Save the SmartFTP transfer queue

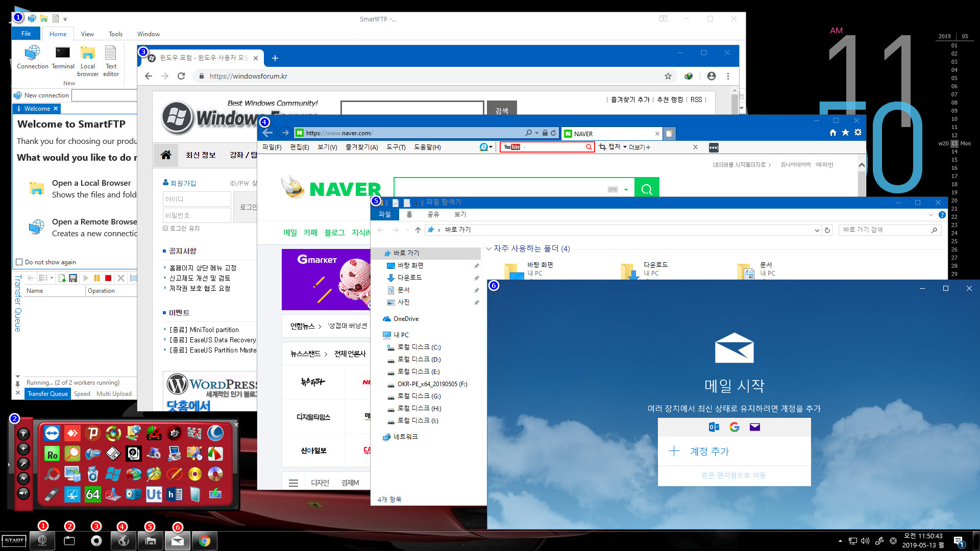(73, 278)
